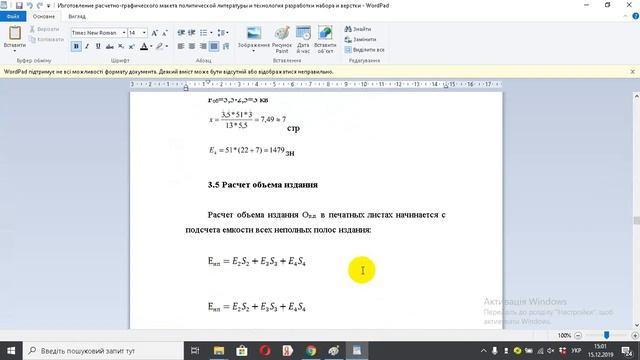Open the text color dropdown arrow
This screenshot has width=640, height=360.
click(x=151, y=46)
